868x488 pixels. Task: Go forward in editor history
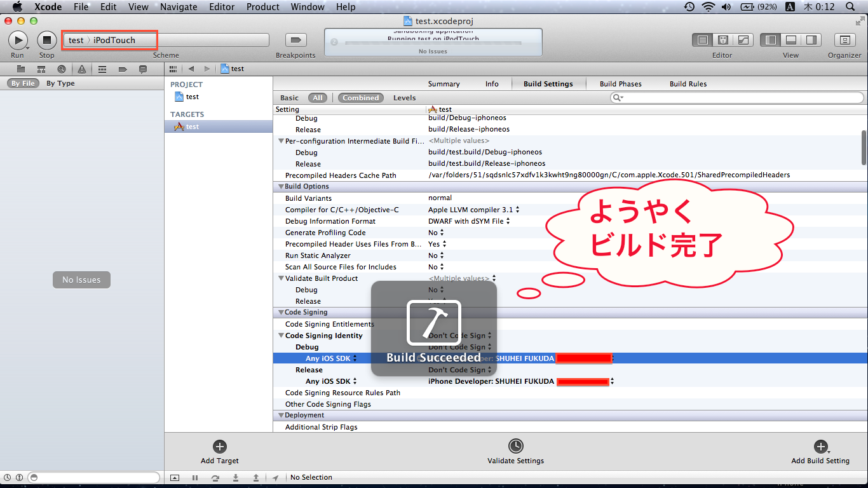208,69
